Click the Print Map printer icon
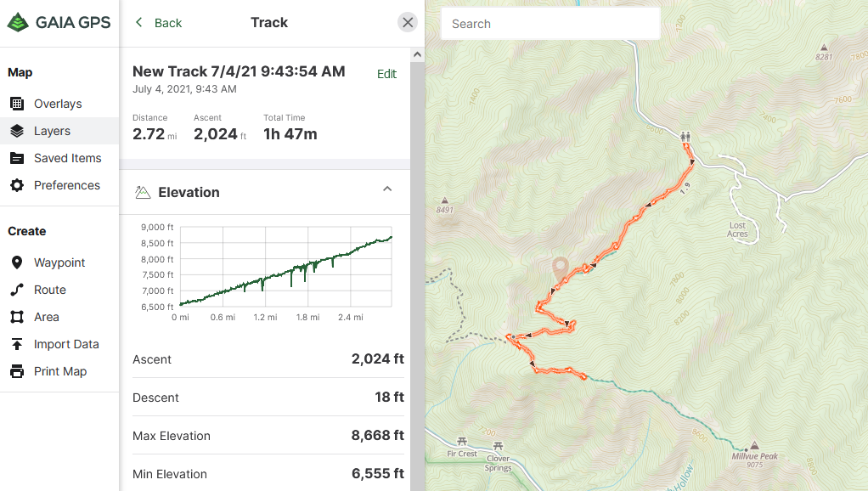This screenshot has width=868, height=491. tap(17, 371)
